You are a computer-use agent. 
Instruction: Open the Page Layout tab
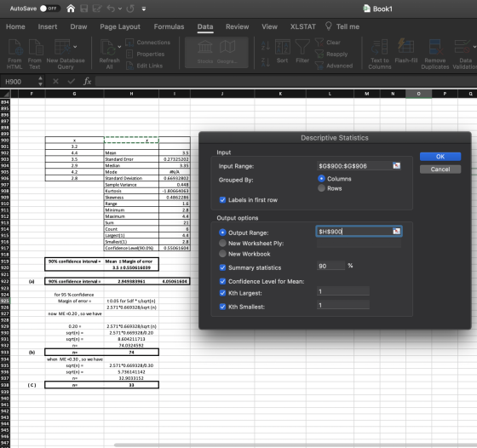[120, 26]
